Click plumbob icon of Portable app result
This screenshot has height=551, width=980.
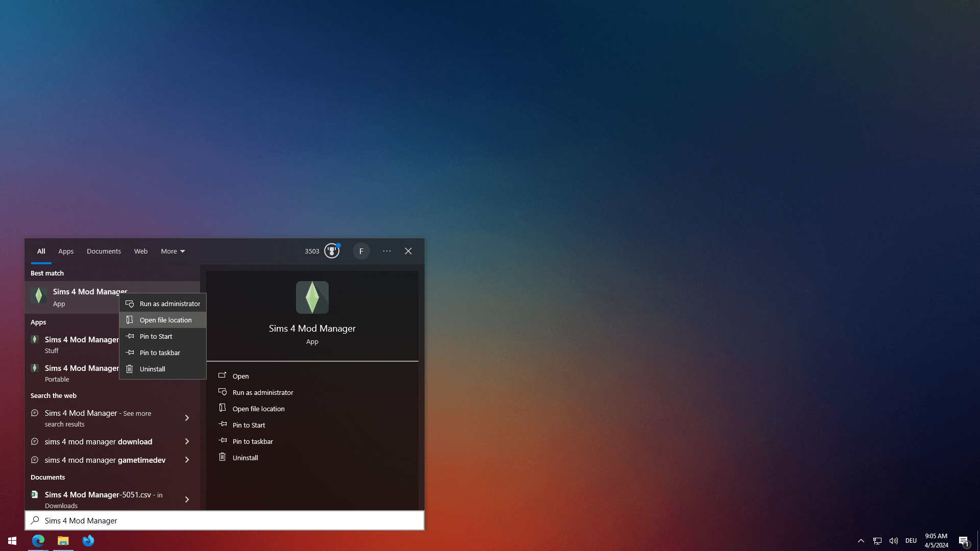pos(35,368)
